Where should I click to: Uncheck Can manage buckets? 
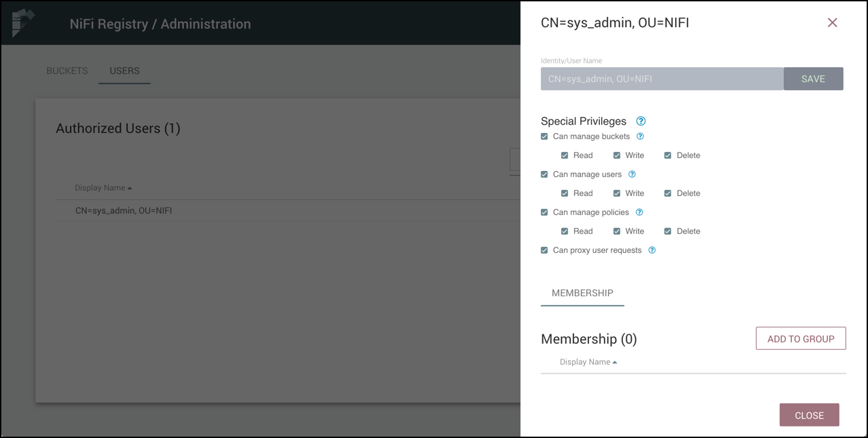click(x=544, y=136)
